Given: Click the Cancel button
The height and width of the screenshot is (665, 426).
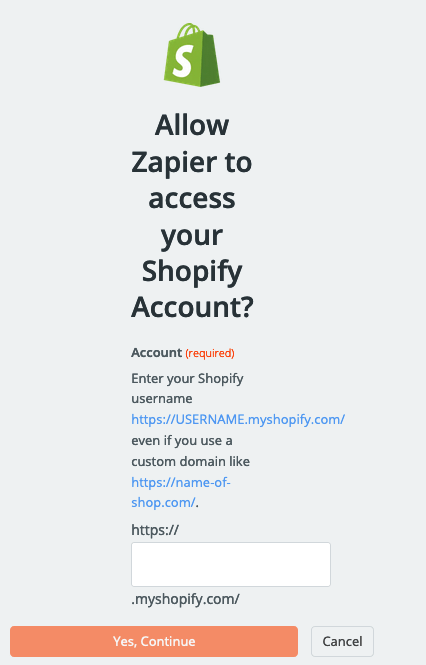Looking at the screenshot, I should [342, 641].
